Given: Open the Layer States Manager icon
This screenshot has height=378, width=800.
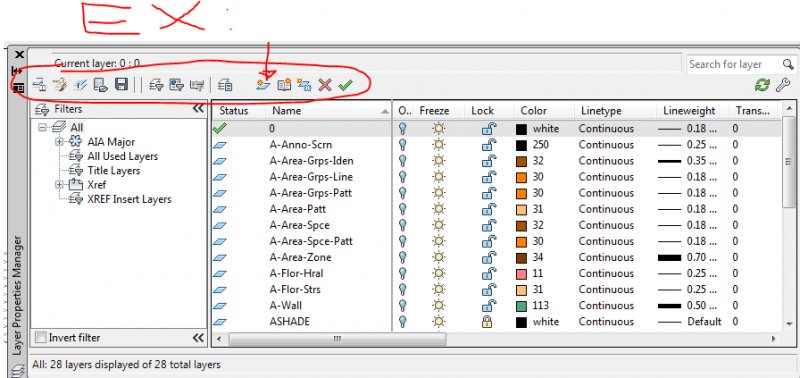Looking at the screenshot, I should pyautogui.click(x=225, y=85).
